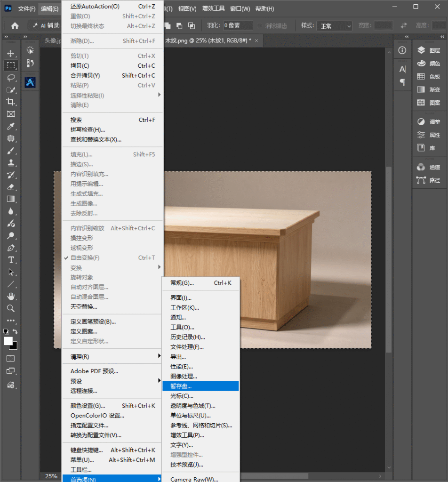Click the black background color swatch

[15, 347]
